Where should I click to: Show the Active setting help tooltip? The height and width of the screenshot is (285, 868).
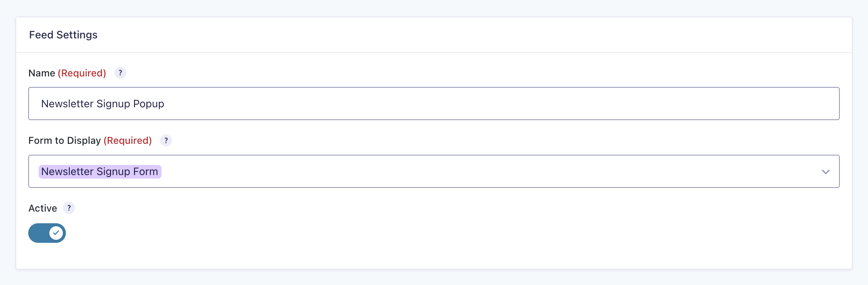point(69,208)
